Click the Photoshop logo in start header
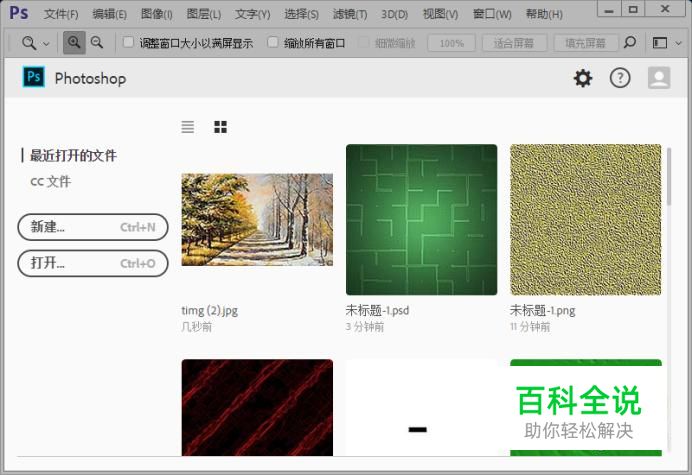Screen dimensions: 692x475 (x=34, y=77)
